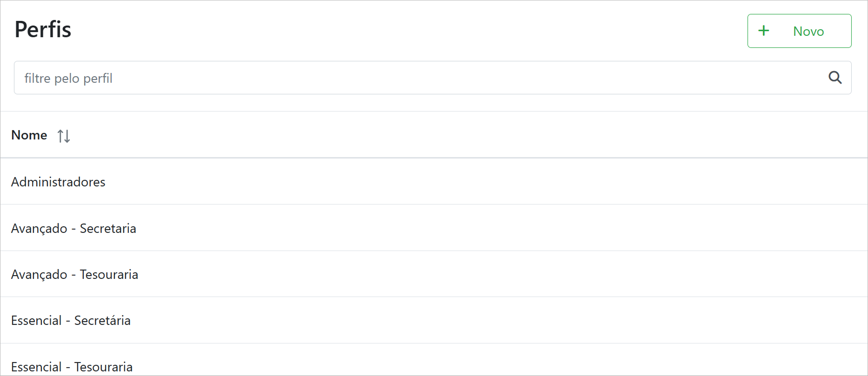
Task: Click the magnifying glass search icon
Action: (835, 78)
